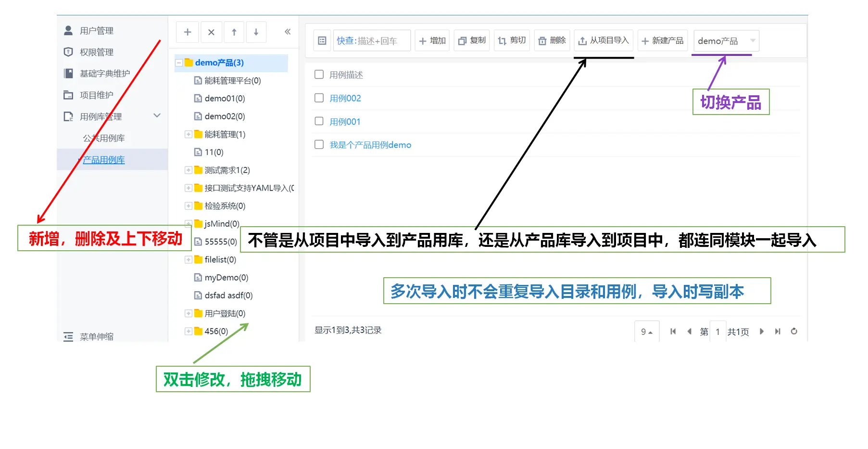Select 公共用例库 submenu item
Viewport: 868px width, 449px height.
(103, 138)
